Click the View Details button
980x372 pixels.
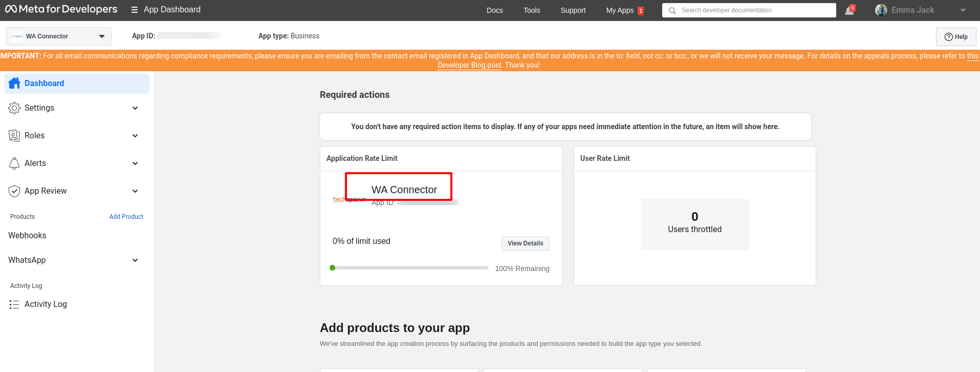click(x=525, y=243)
